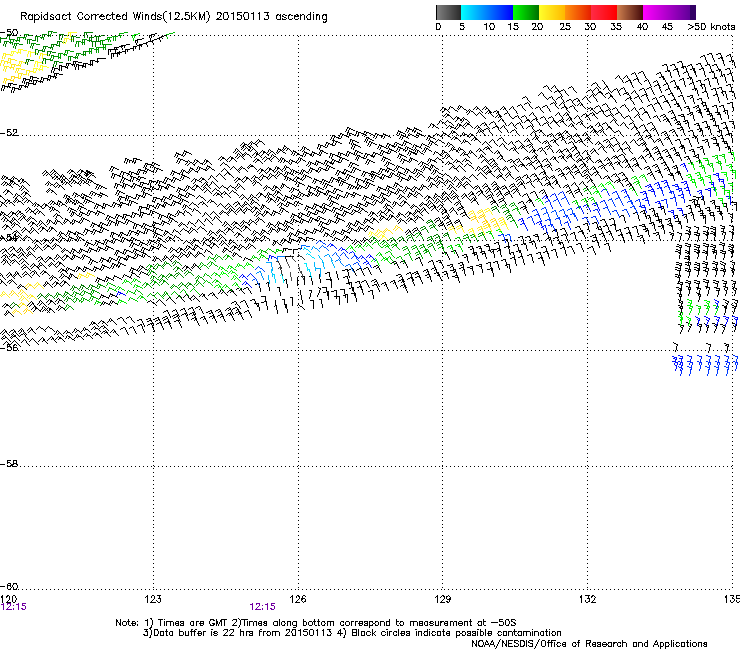Click the '132' longitude axis label
Screen dimensions: 740x650
click(587, 599)
